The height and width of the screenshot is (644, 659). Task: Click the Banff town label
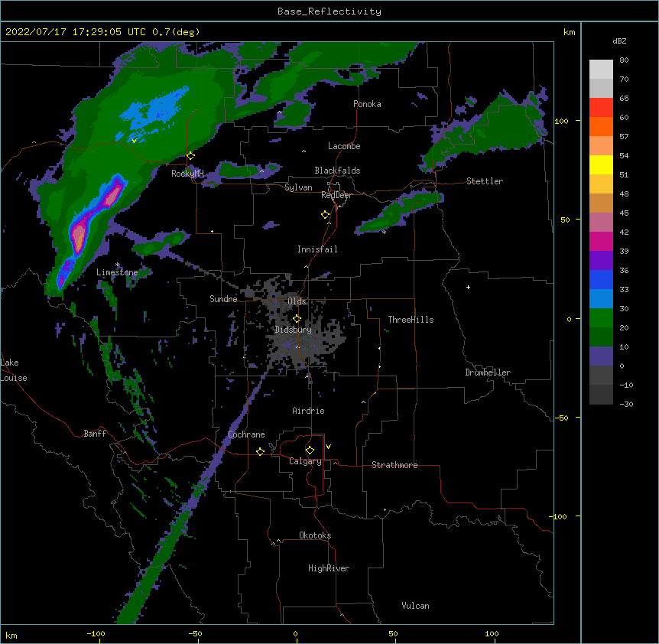[95, 434]
